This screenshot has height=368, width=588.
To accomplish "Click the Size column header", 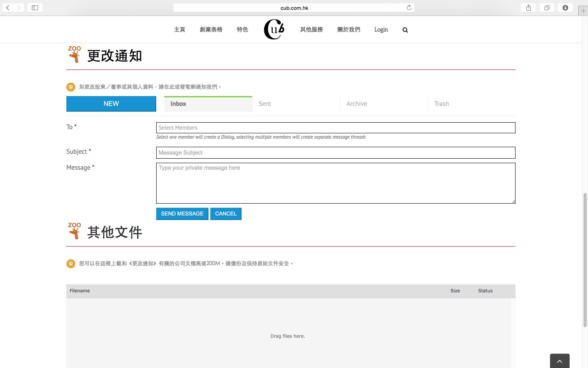I will [455, 291].
